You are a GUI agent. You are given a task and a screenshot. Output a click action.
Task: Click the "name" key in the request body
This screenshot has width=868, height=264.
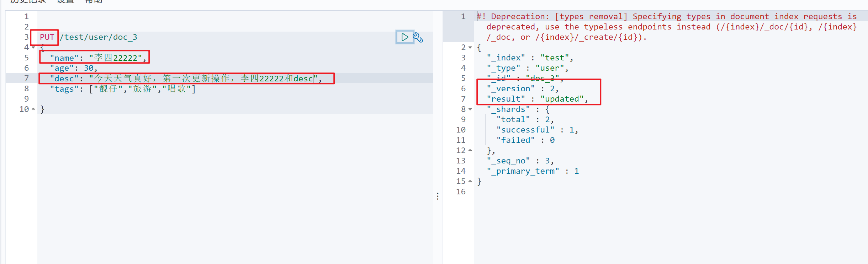[64, 58]
